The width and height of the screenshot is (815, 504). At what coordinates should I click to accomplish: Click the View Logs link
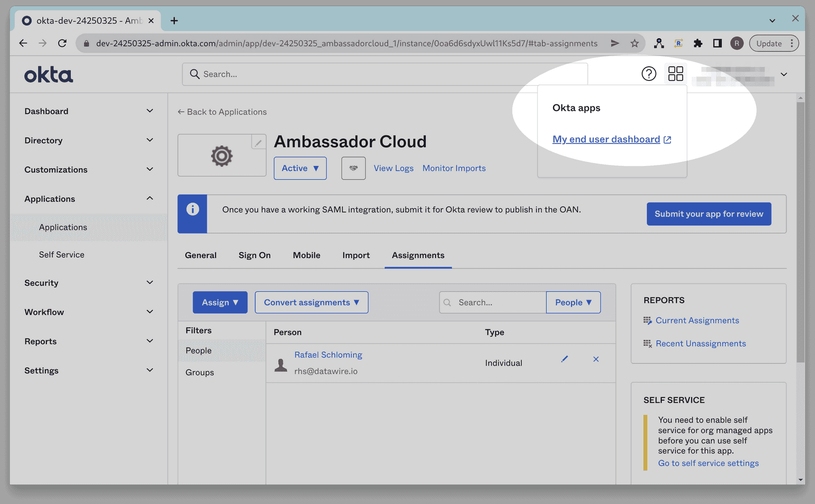click(394, 168)
